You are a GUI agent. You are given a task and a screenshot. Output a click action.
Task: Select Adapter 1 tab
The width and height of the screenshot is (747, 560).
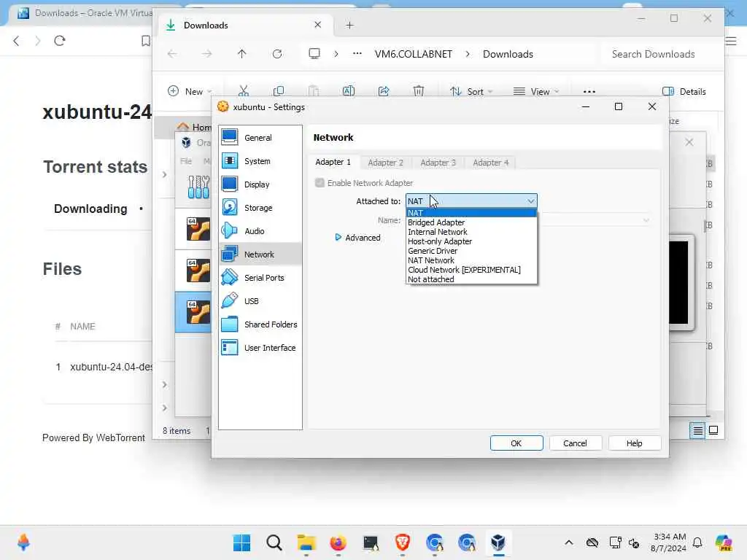(x=333, y=162)
